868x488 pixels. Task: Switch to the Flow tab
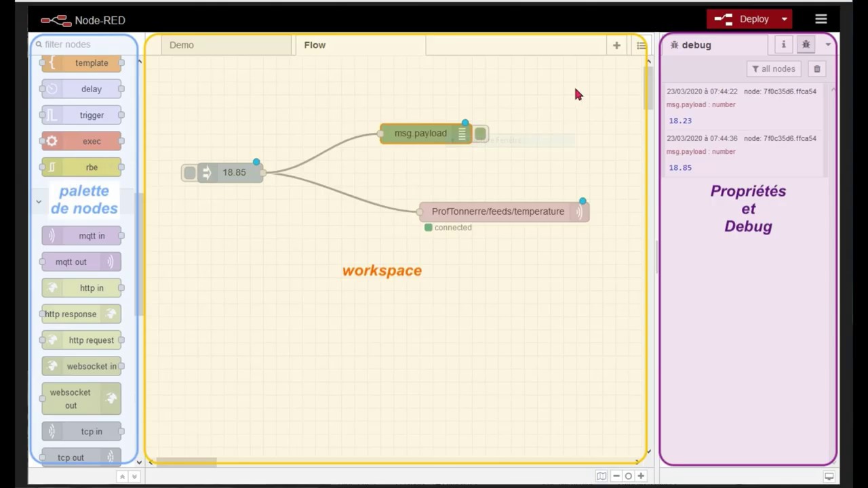point(360,45)
